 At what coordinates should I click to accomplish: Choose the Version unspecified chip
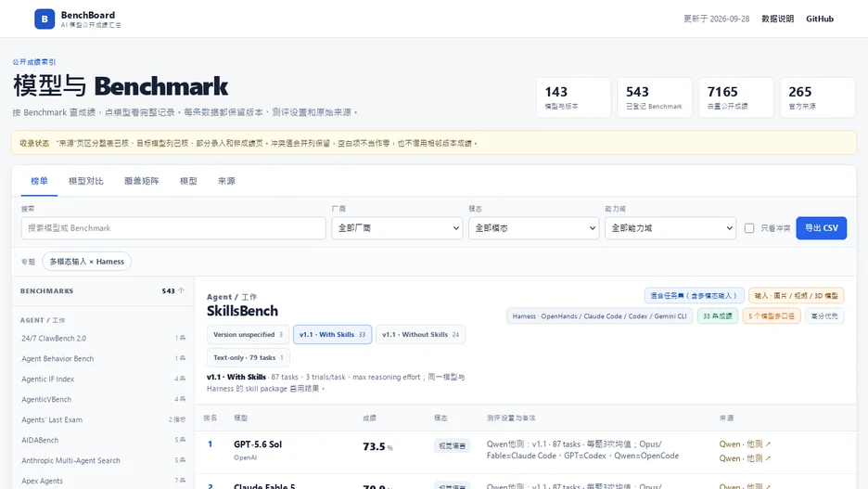coord(248,334)
